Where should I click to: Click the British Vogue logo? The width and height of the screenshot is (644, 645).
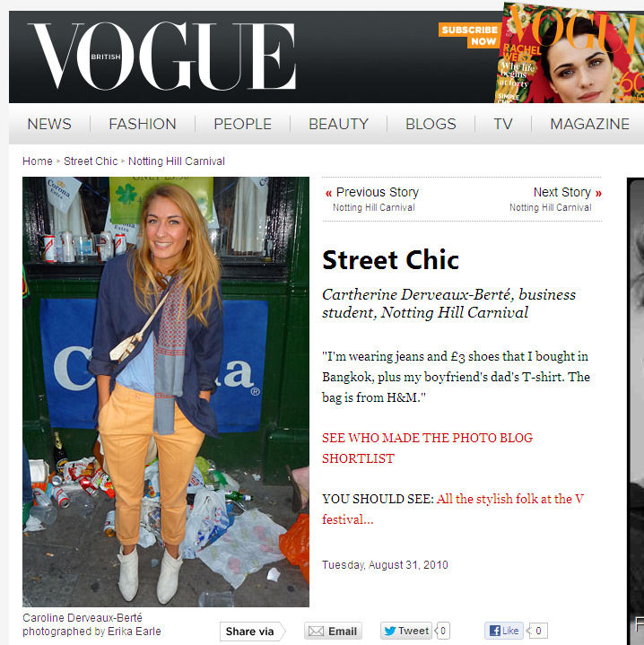pyautogui.click(x=163, y=56)
